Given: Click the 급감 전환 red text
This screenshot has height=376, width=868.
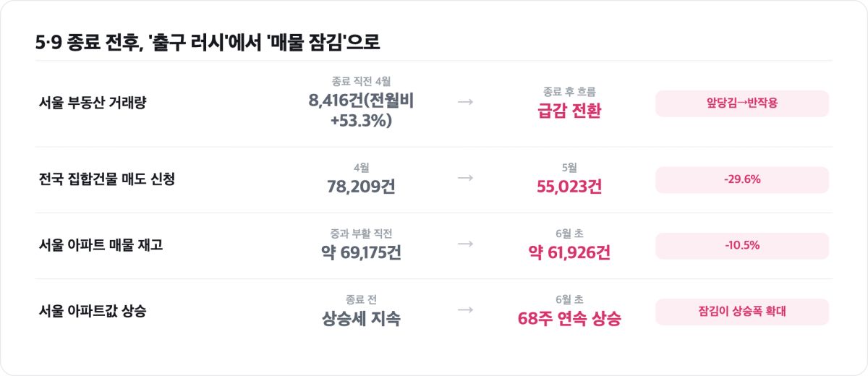Looking at the screenshot, I should (x=569, y=111).
